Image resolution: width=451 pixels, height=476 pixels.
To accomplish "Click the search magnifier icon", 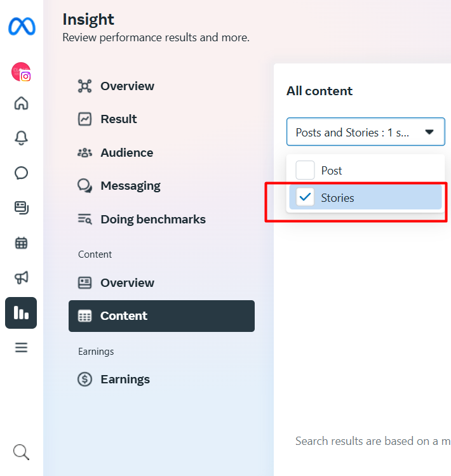I will point(21,453).
